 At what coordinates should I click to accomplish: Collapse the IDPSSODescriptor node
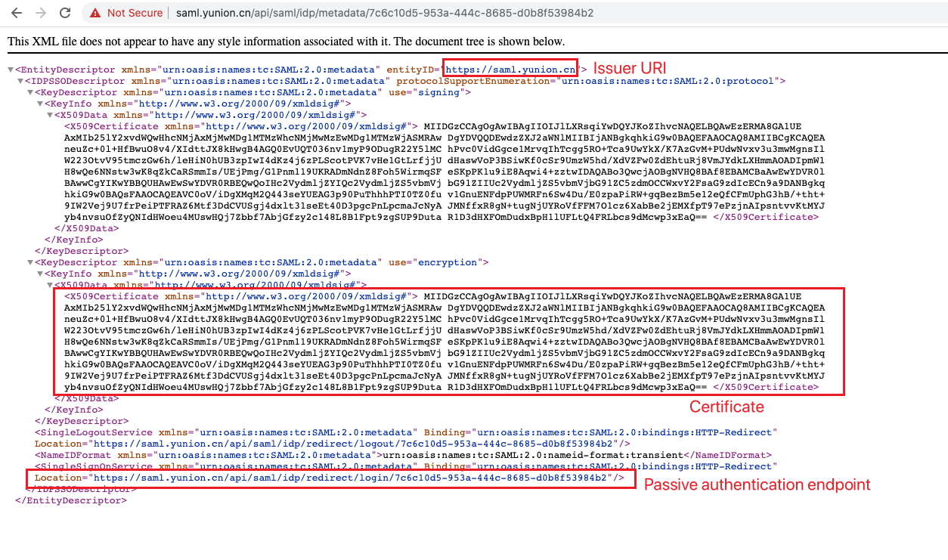coord(20,81)
